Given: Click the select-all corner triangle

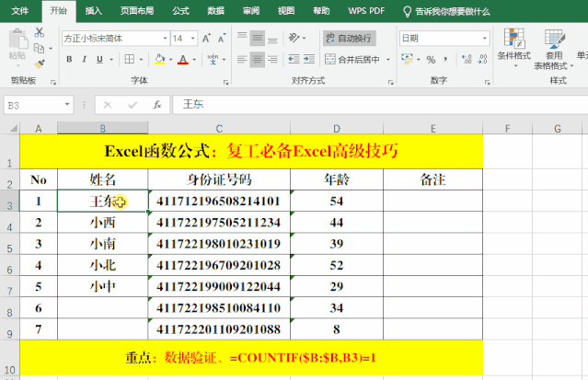Looking at the screenshot, I should [x=14, y=128].
